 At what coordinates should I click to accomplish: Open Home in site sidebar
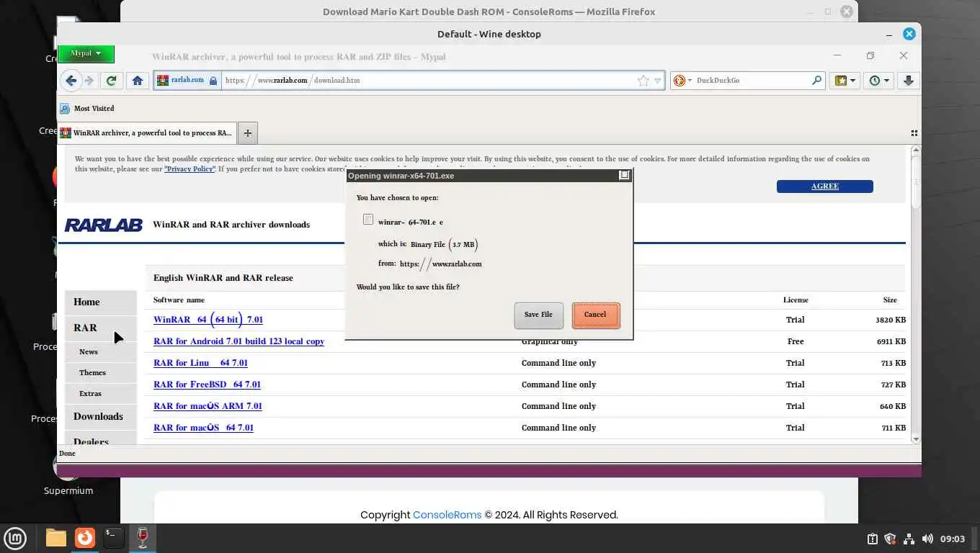(100, 302)
